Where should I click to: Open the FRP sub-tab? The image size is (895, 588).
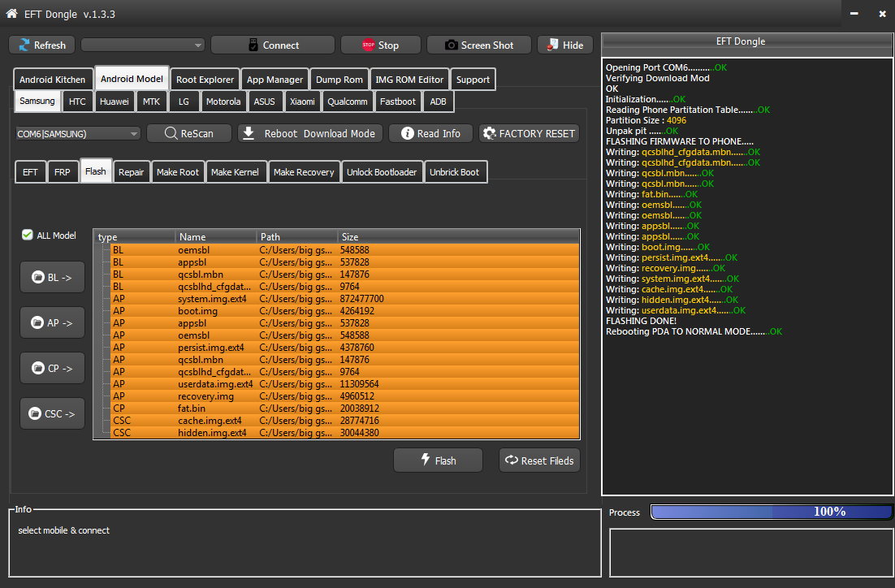(63, 172)
